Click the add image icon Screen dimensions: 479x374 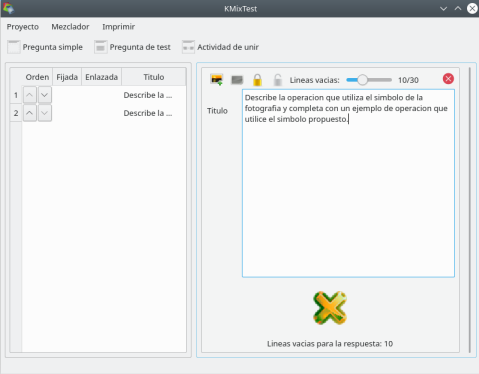[x=217, y=80]
